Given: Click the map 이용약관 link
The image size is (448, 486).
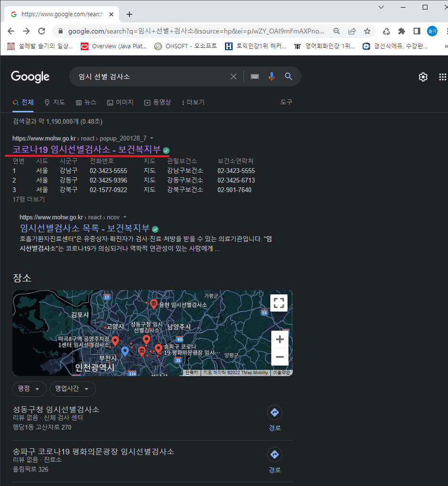Looking at the screenshot, I should pos(282,373).
